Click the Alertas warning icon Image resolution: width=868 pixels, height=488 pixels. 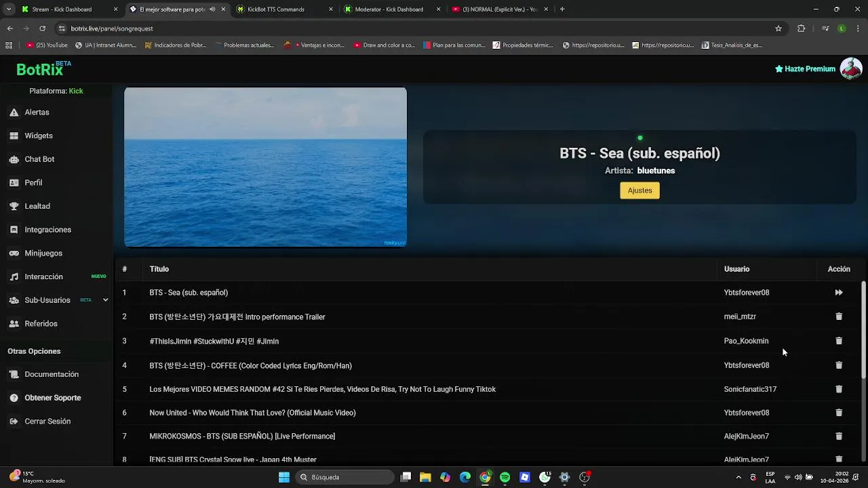pyautogui.click(x=14, y=113)
